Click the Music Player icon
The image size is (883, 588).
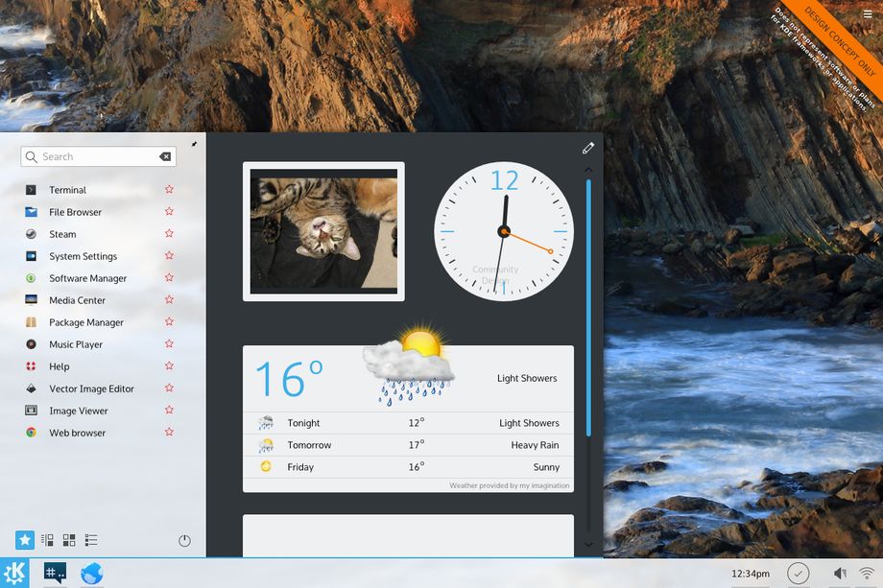pos(31,343)
